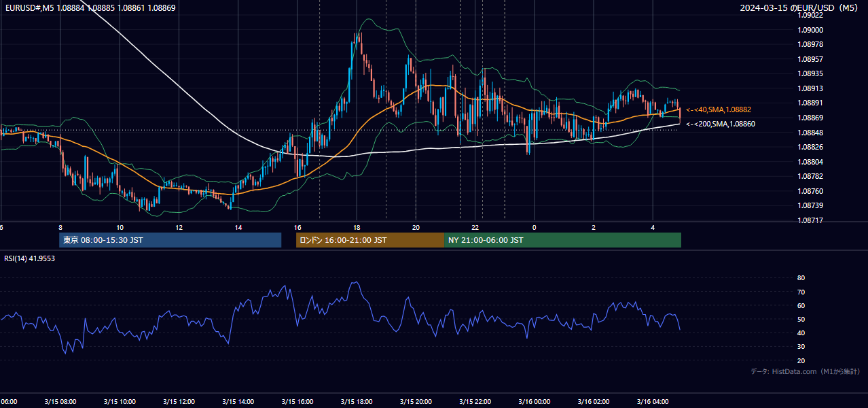Image resolution: width=868 pixels, height=408 pixels.
Task: Click hour label 14 under price chart
Action: coord(238,227)
